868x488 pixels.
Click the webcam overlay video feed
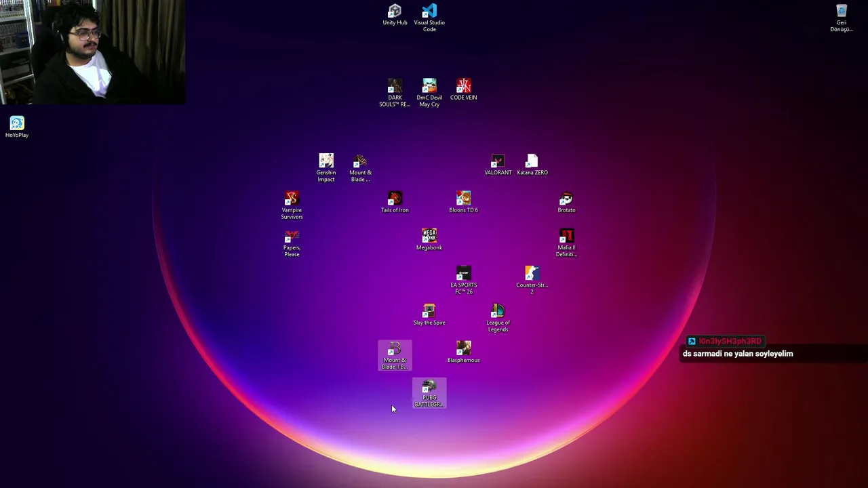[x=93, y=52]
